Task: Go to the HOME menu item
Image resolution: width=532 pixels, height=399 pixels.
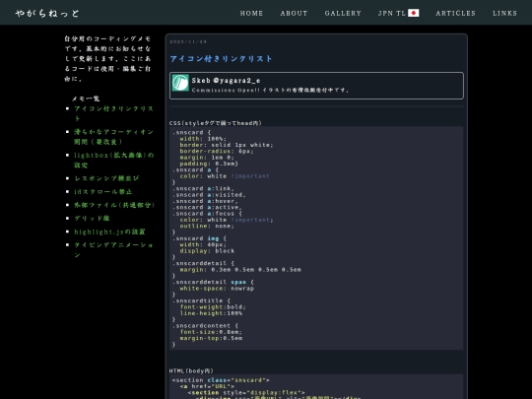Action: (x=251, y=13)
